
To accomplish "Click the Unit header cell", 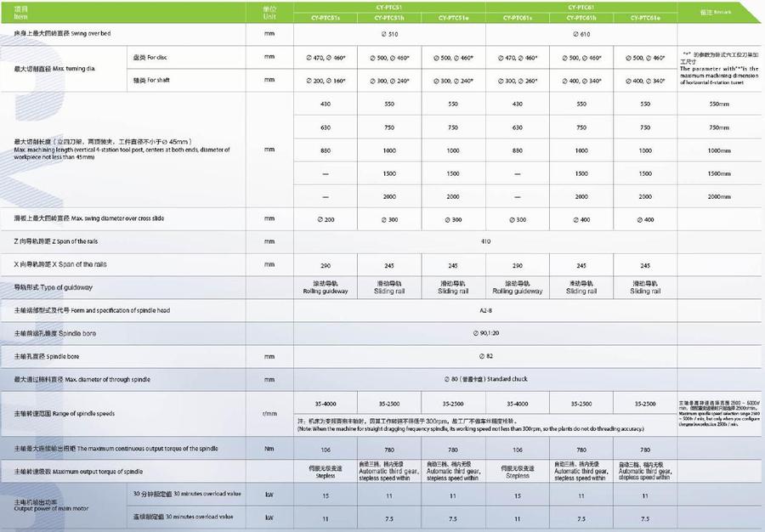I will tap(269, 13).
